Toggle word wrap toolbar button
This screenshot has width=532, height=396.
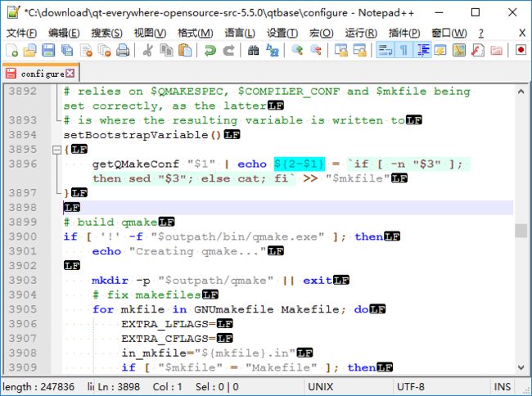coord(385,50)
